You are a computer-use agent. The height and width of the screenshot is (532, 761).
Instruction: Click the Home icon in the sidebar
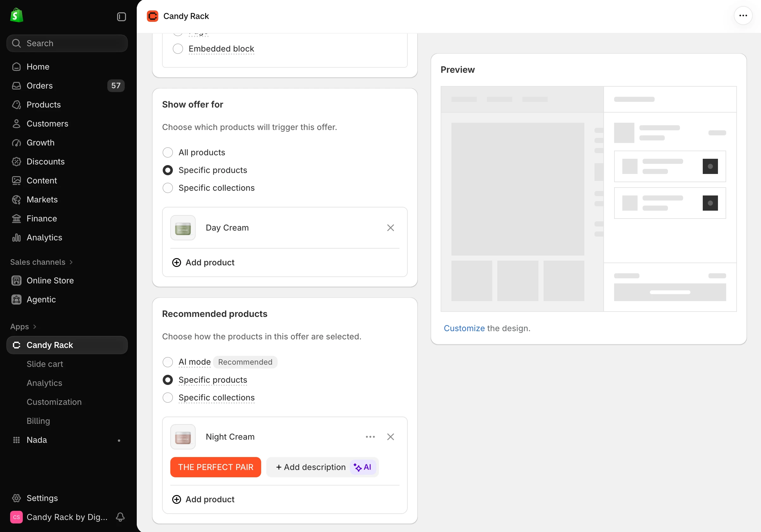point(16,67)
